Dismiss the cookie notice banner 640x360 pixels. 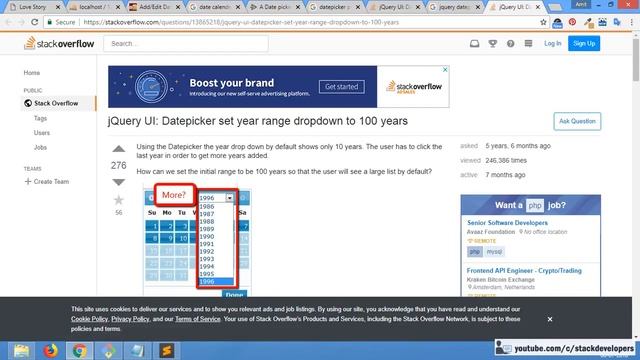550,319
